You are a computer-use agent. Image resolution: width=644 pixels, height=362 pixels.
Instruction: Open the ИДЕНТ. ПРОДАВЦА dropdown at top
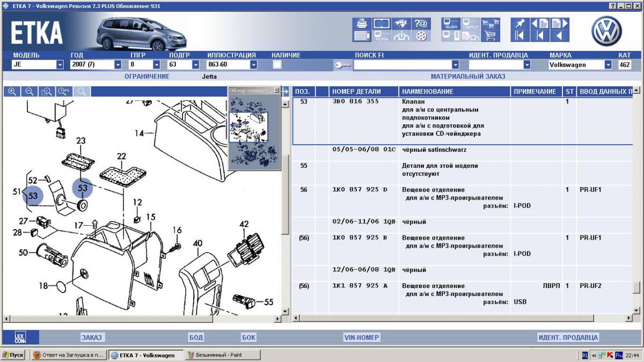(x=526, y=64)
